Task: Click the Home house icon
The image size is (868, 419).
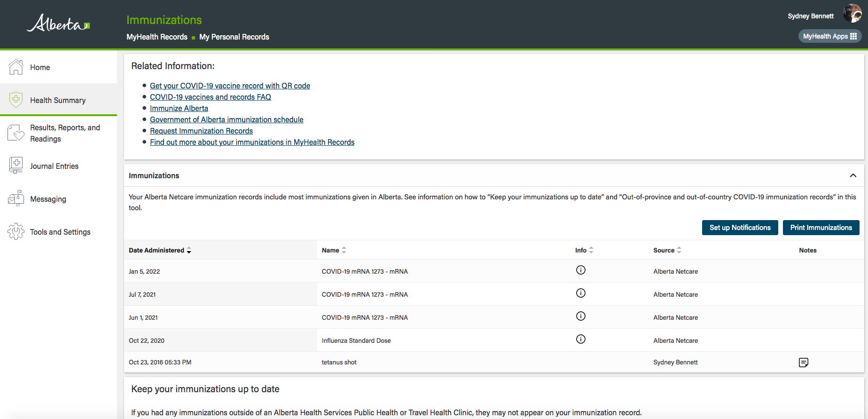Action: pos(16,67)
